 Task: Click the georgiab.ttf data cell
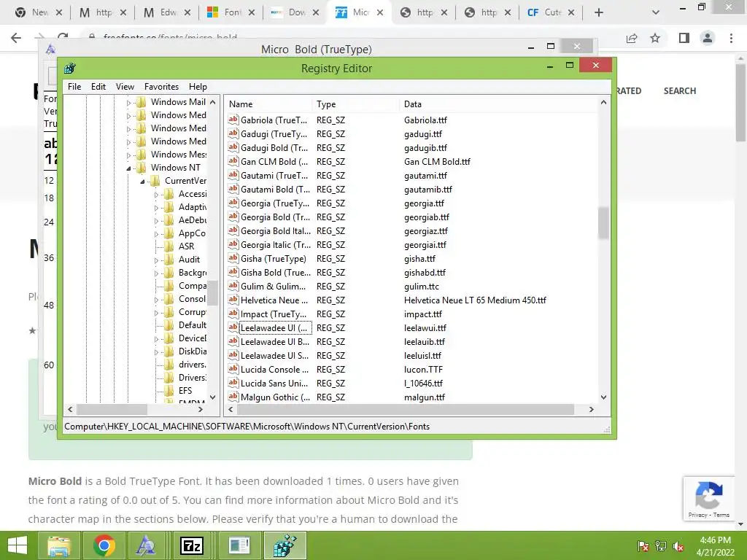click(x=426, y=217)
